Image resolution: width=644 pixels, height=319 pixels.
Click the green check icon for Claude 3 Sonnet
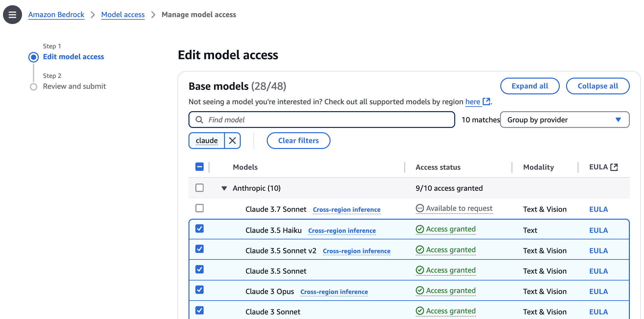420,311
